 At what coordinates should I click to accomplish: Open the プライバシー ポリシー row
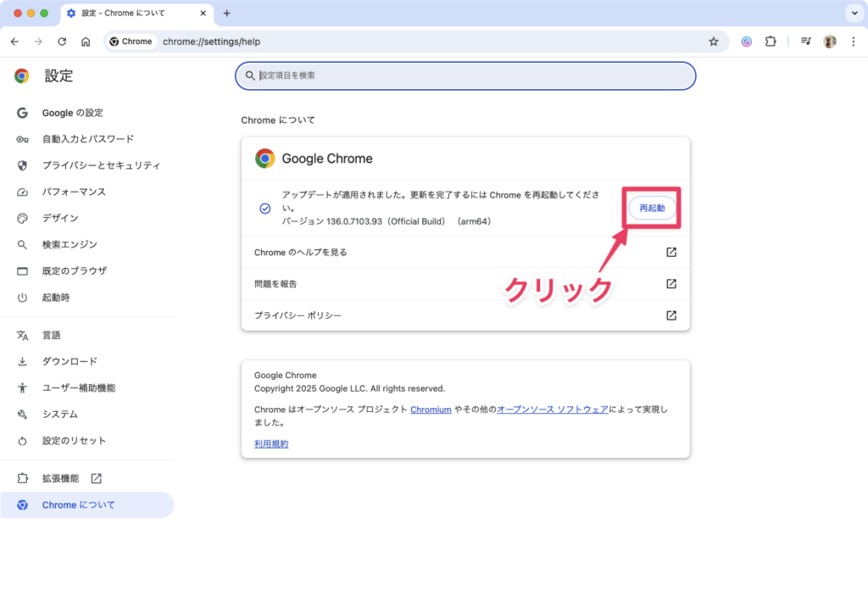click(465, 315)
